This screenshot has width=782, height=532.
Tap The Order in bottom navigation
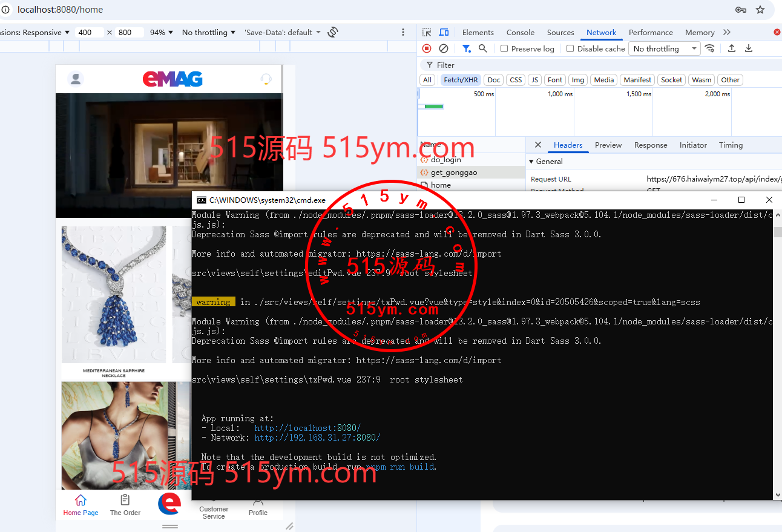click(x=125, y=505)
